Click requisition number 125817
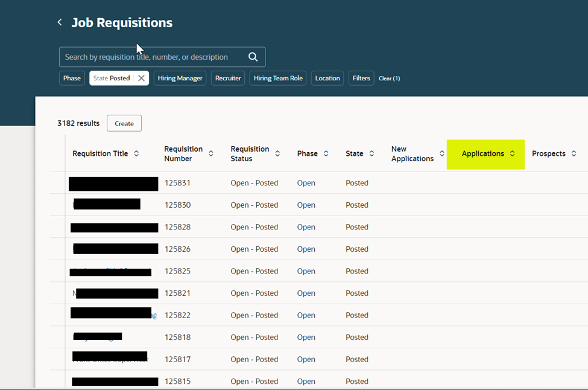 [177, 359]
